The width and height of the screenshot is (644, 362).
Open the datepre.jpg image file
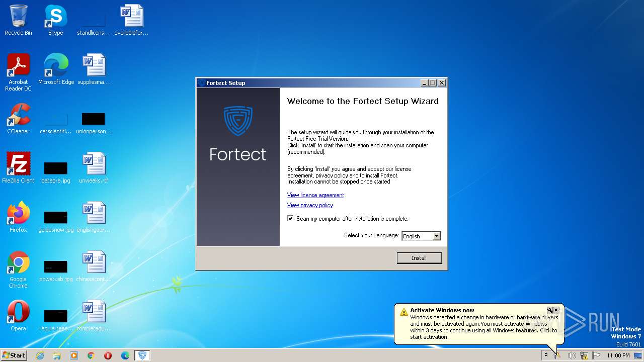(56, 171)
